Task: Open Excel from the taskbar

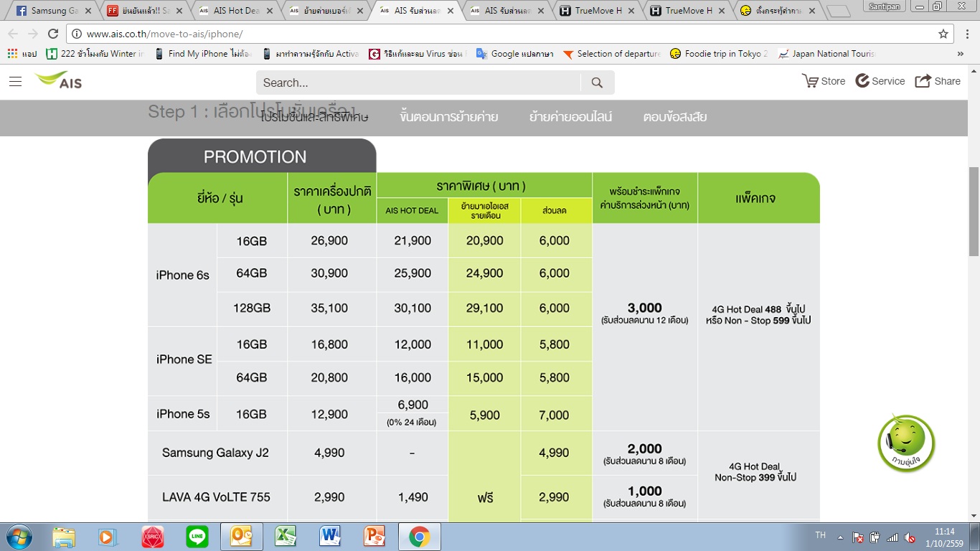Action: 286,537
